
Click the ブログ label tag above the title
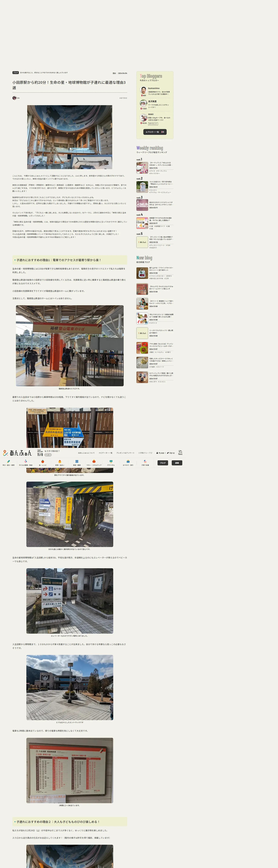(x=15, y=72)
